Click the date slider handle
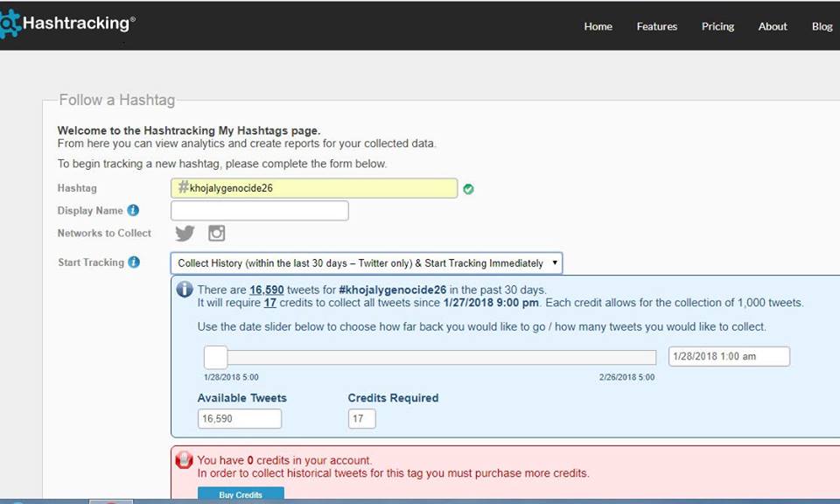The height and width of the screenshot is (504, 840). click(x=215, y=357)
